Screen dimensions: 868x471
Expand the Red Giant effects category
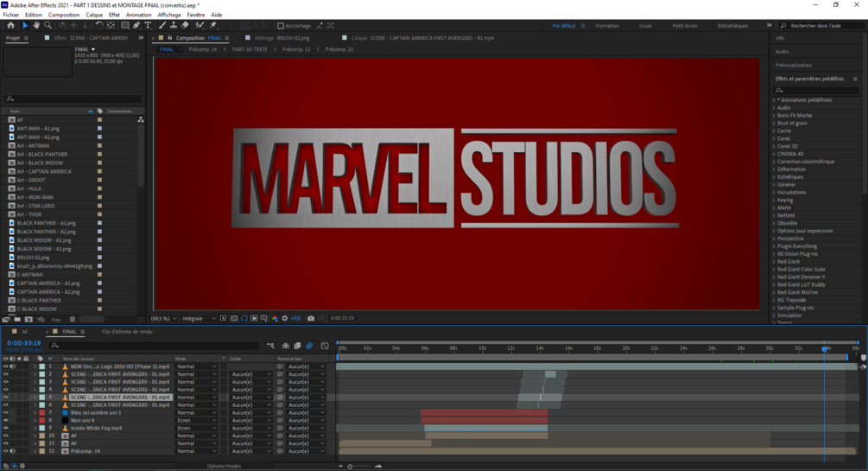[774, 262]
